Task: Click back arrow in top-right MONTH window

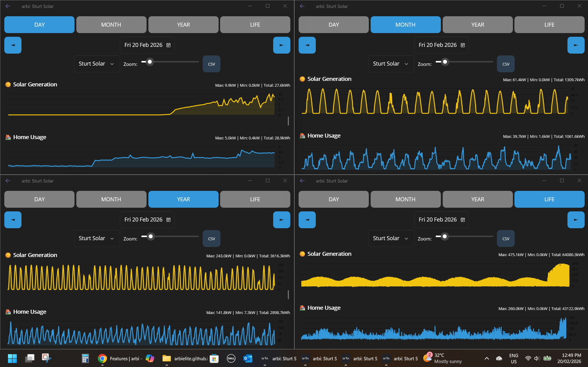Action: (x=302, y=6)
